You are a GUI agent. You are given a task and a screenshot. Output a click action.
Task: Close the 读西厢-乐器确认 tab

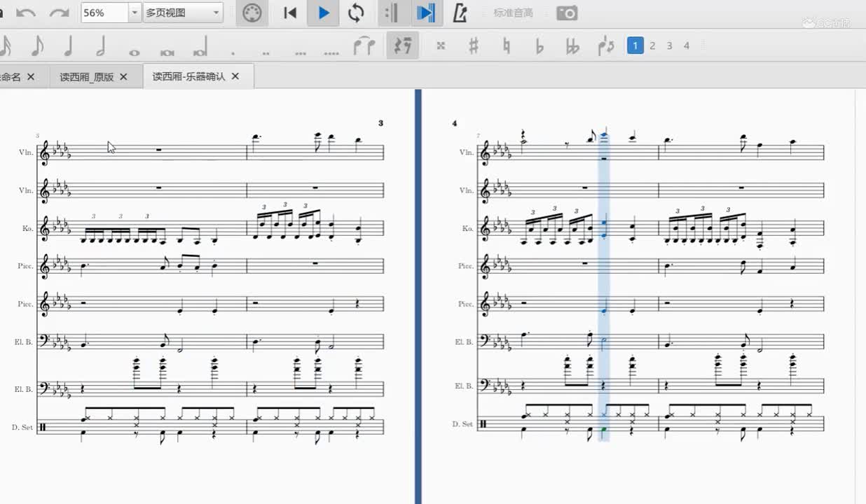point(235,76)
